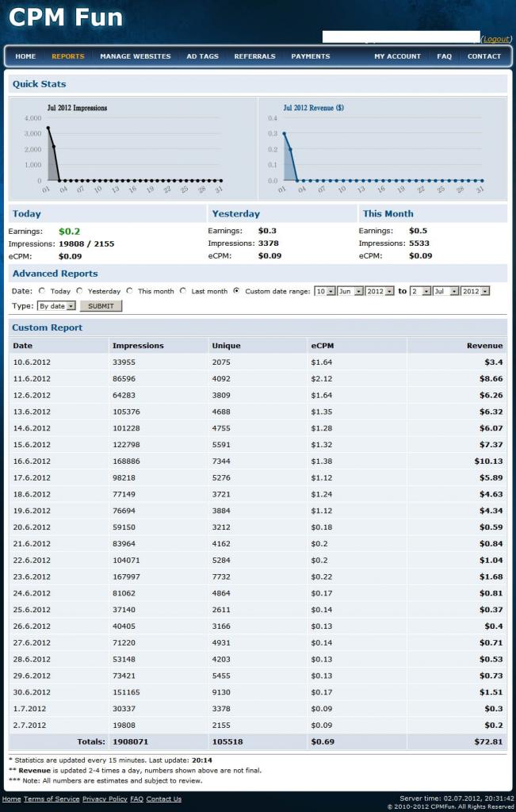Click revenue value $8.66
Screen dimensions: 516x812
pyautogui.click(x=491, y=378)
